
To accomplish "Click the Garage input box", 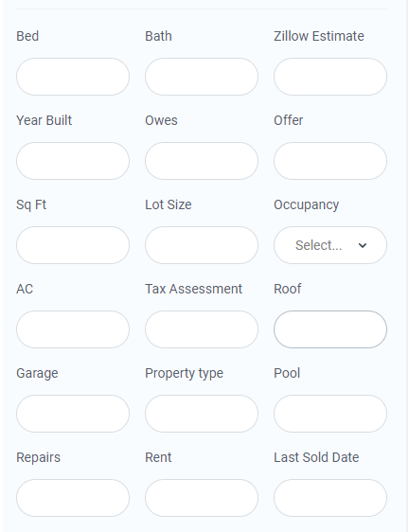I will click(73, 414).
